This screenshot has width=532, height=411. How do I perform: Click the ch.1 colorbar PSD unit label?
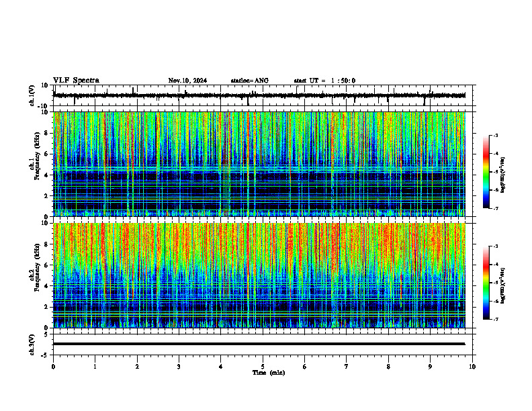[503, 175]
